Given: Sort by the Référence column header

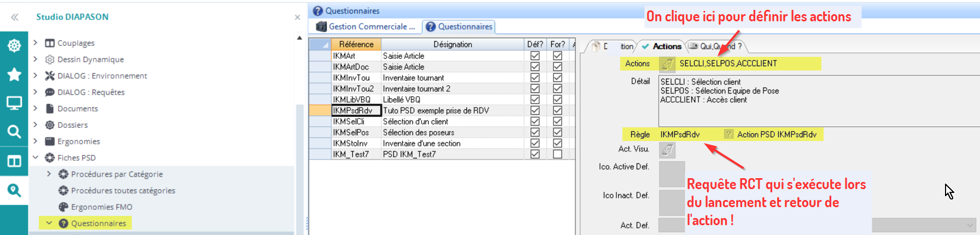Looking at the screenshot, I should [356, 44].
